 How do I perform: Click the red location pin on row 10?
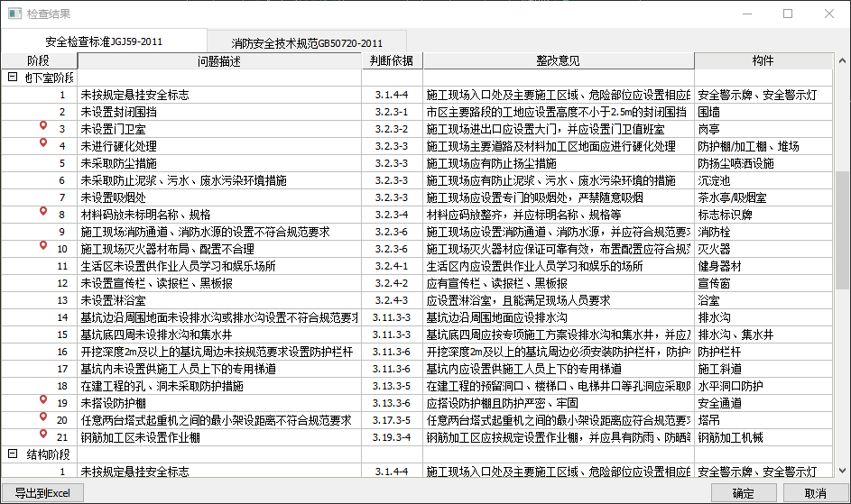point(43,245)
